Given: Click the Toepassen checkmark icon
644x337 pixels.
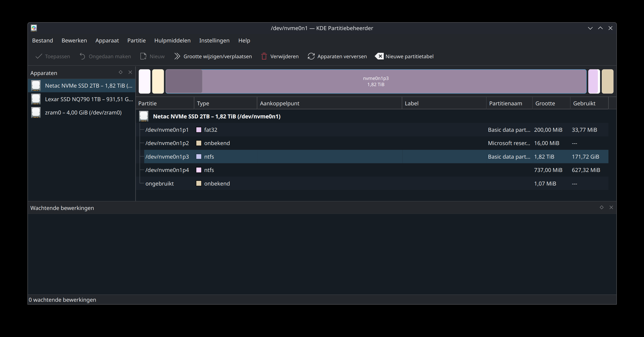Looking at the screenshot, I should (x=39, y=56).
